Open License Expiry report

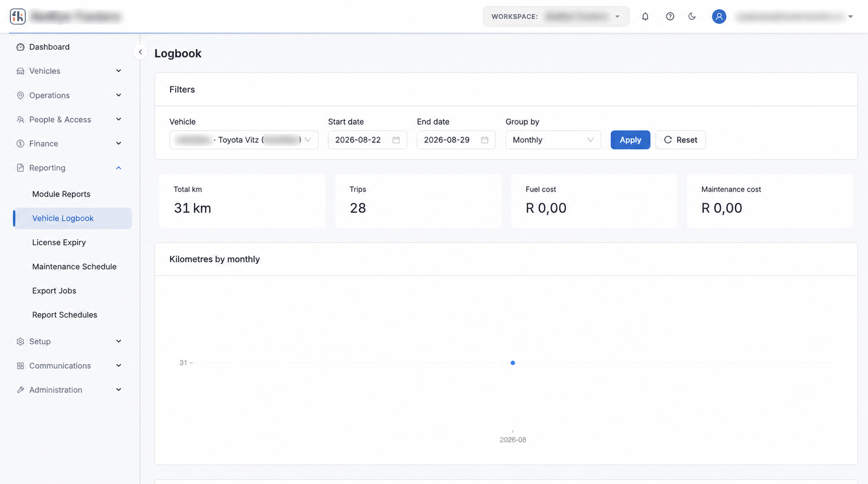[x=59, y=242]
